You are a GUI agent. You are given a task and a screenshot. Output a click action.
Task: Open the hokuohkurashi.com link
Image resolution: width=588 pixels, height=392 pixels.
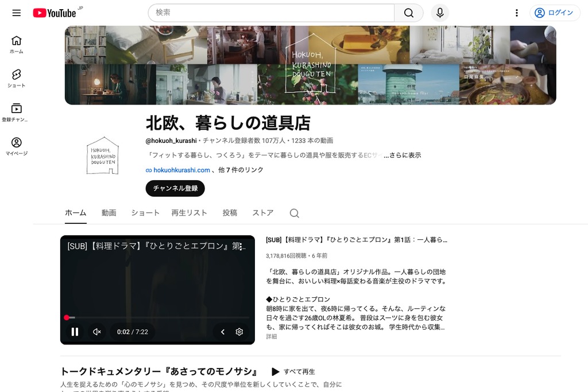[181, 170]
